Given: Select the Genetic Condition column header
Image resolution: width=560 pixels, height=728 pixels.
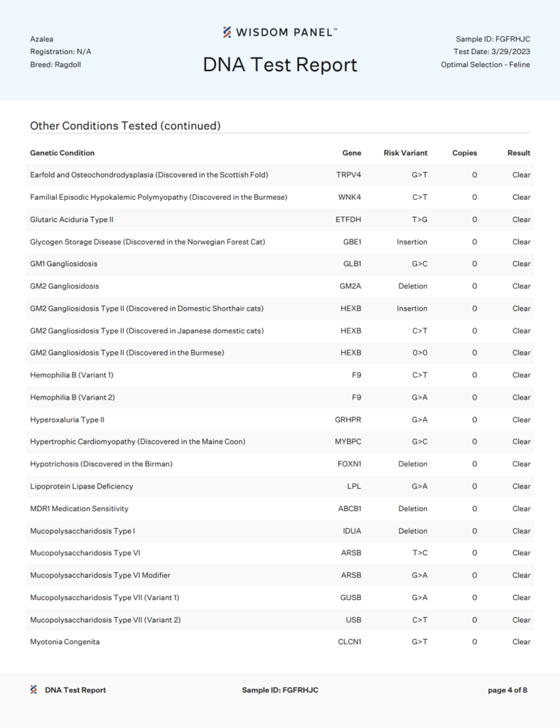Looking at the screenshot, I should [62, 153].
